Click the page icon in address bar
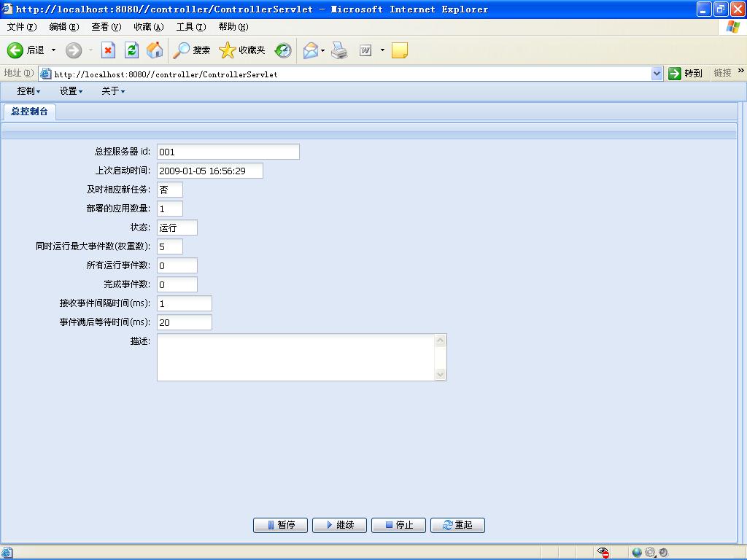Image resolution: width=747 pixels, height=560 pixels. [45, 74]
